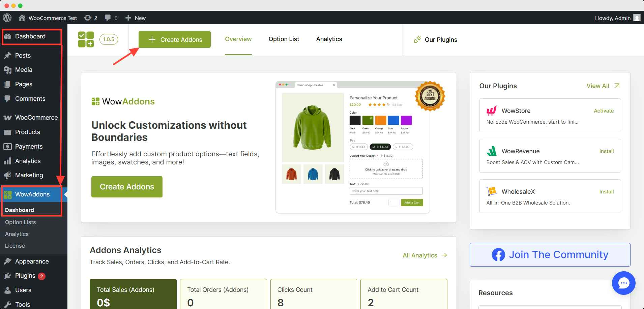This screenshot has width=644, height=309.
Task: Click the WowAddons logo in header
Action: pos(86,39)
